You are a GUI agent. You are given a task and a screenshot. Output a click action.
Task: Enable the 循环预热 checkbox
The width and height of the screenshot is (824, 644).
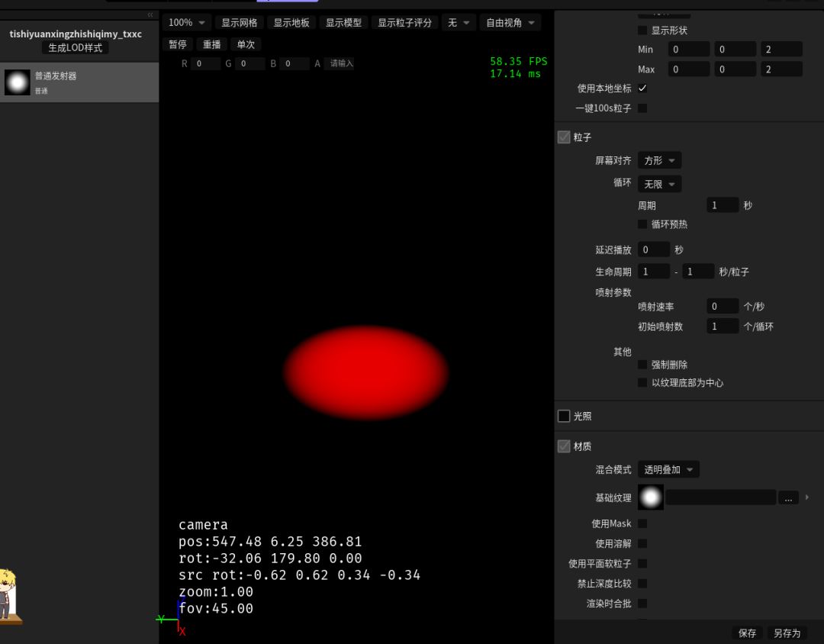642,224
